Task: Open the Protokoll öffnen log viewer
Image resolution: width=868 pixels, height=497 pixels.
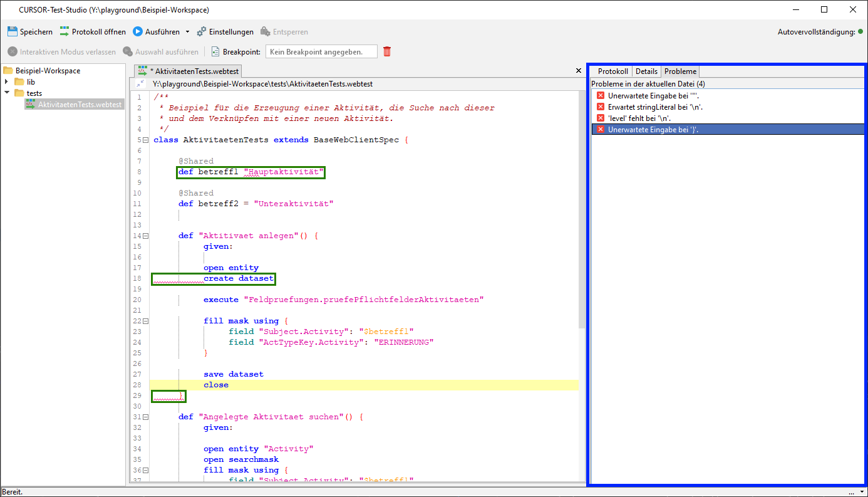Action: (x=93, y=32)
